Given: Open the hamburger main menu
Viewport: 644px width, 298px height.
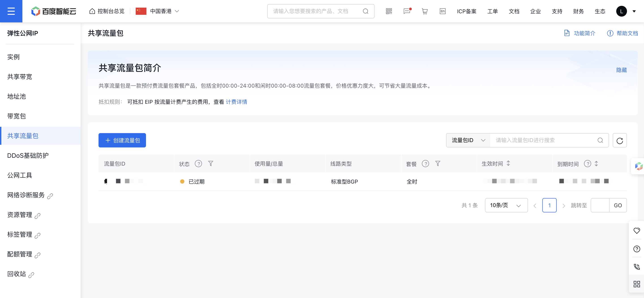Looking at the screenshot, I should pos(11,11).
